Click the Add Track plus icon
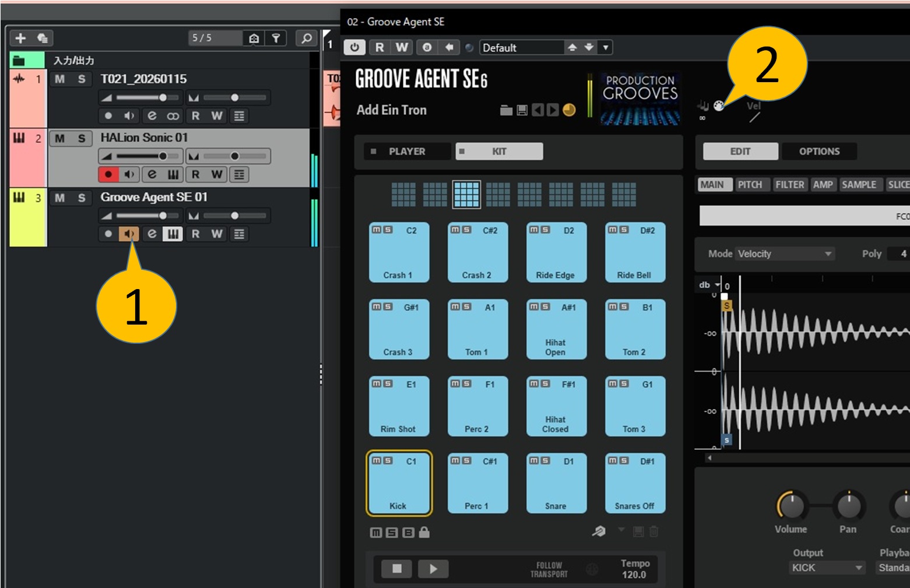 pyautogui.click(x=21, y=38)
